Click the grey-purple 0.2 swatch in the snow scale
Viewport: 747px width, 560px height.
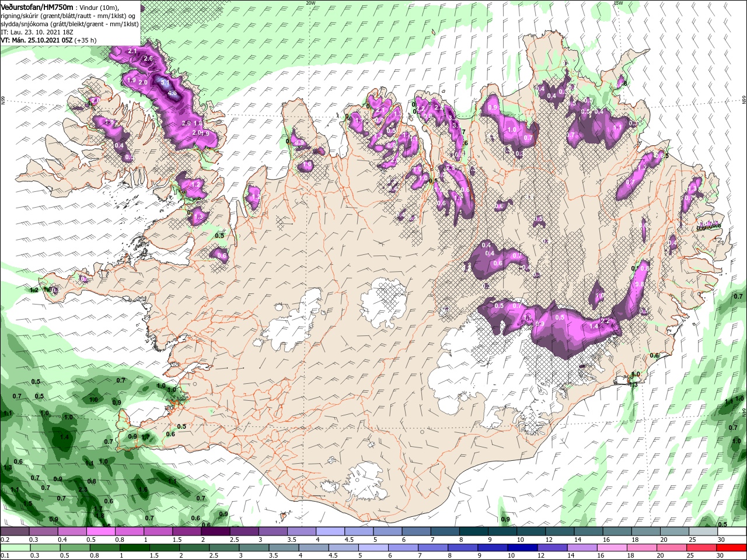tap(15, 531)
